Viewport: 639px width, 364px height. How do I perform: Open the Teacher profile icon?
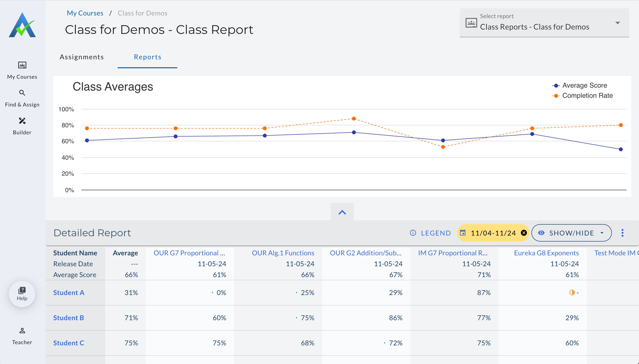pos(22,331)
